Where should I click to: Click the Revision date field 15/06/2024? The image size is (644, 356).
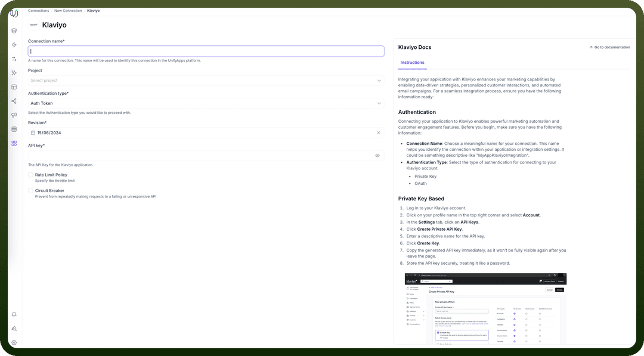[x=206, y=132]
